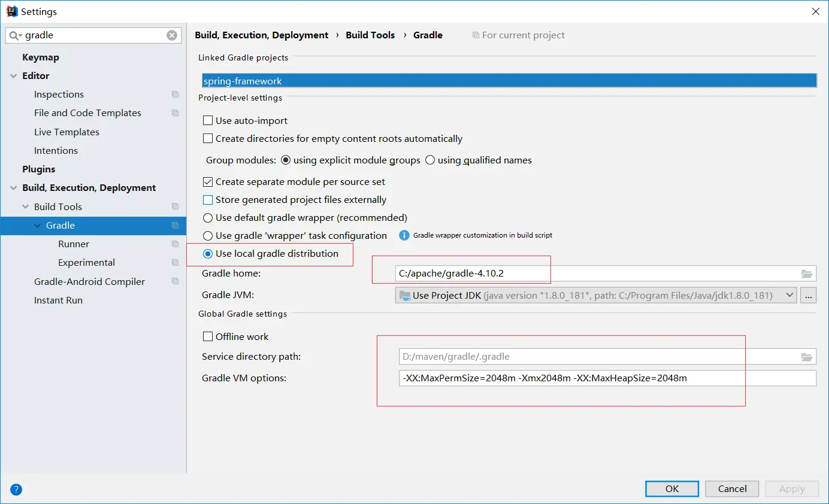Image resolution: width=829 pixels, height=504 pixels.
Task: Select spring-framework linked Gradle project
Action: point(510,81)
